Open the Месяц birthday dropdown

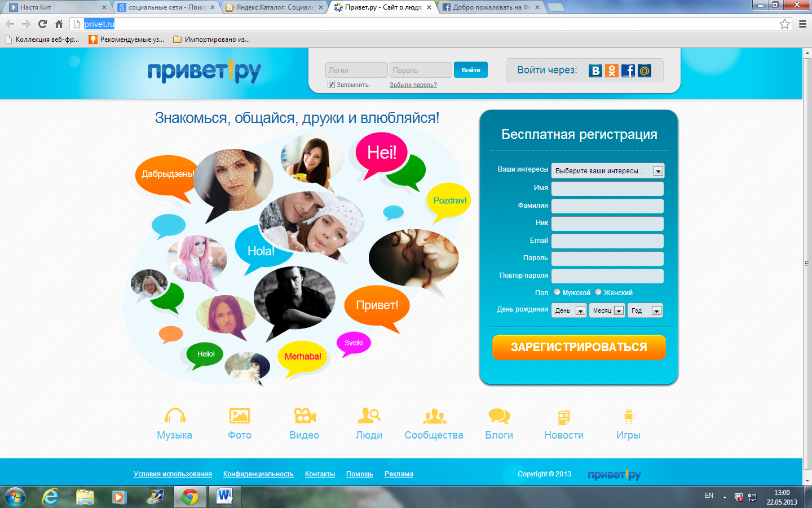607,310
